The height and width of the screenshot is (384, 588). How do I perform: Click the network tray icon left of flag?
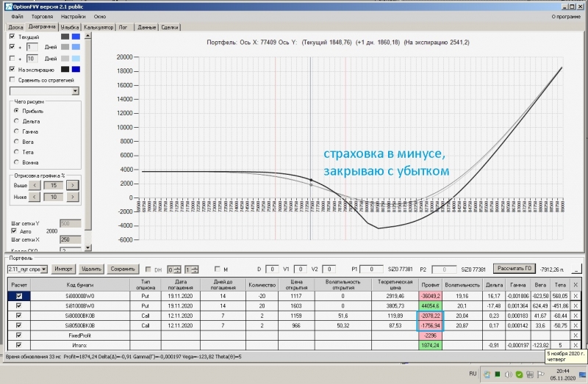point(530,374)
